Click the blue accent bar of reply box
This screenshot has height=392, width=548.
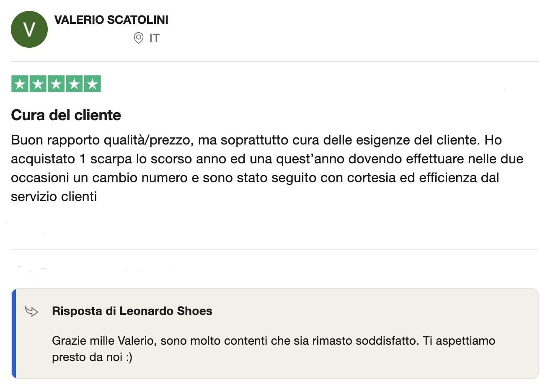tap(14, 334)
